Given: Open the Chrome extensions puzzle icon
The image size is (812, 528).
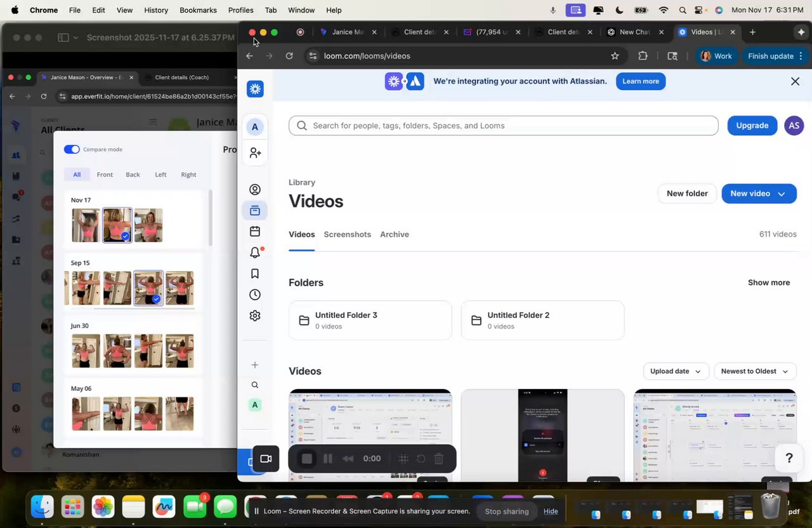Looking at the screenshot, I should [x=643, y=56].
